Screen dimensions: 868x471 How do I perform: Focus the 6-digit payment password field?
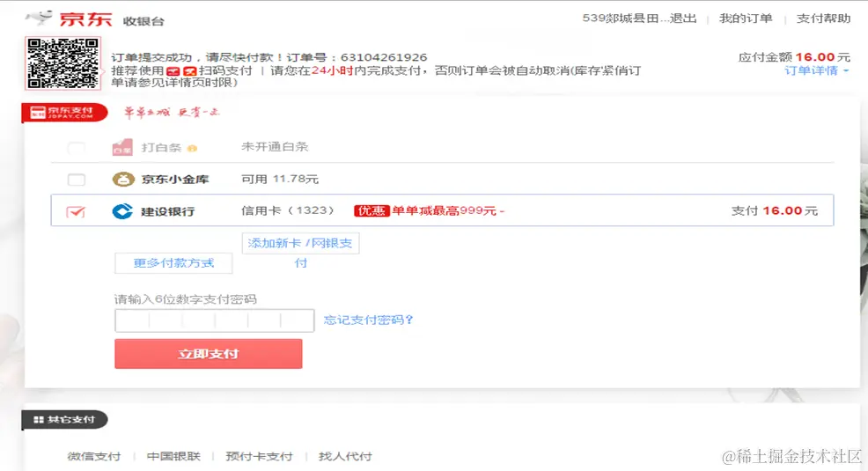tap(215, 320)
